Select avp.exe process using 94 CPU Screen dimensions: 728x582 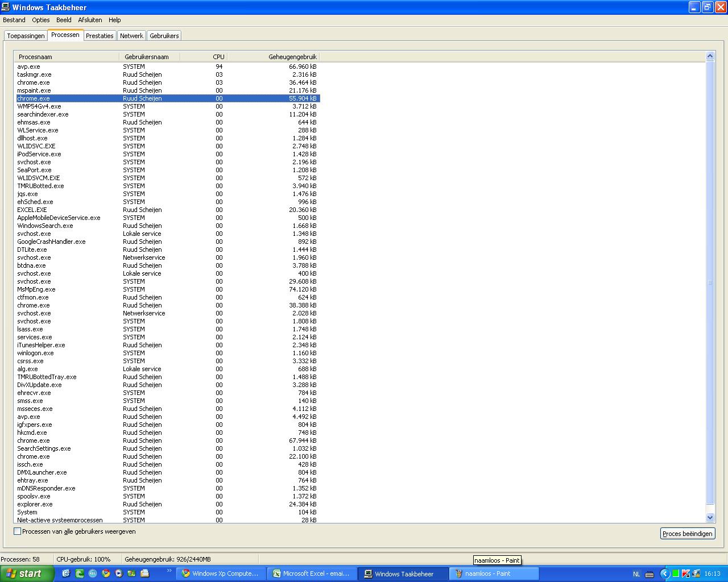point(168,66)
